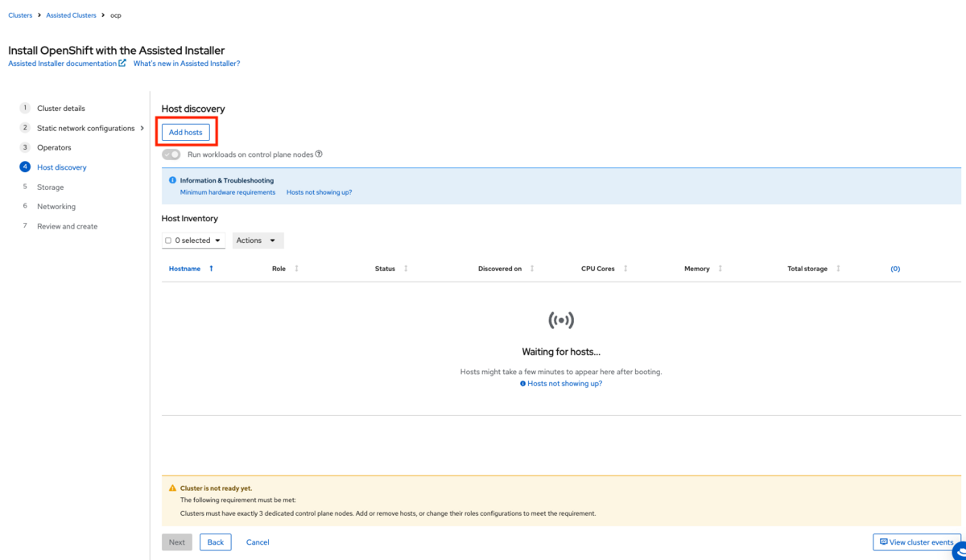Click the Cancel button
Screen dimensions: 966x560
[258, 542]
